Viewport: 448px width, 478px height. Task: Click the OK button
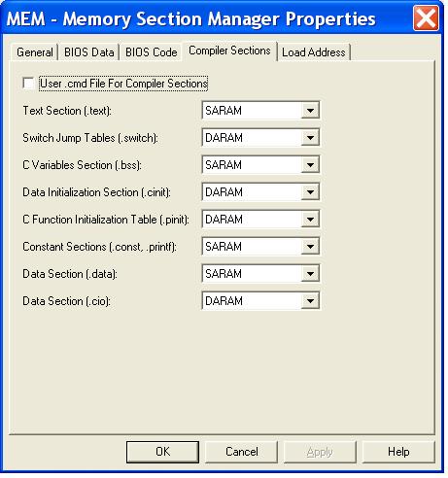(x=162, y=452)
